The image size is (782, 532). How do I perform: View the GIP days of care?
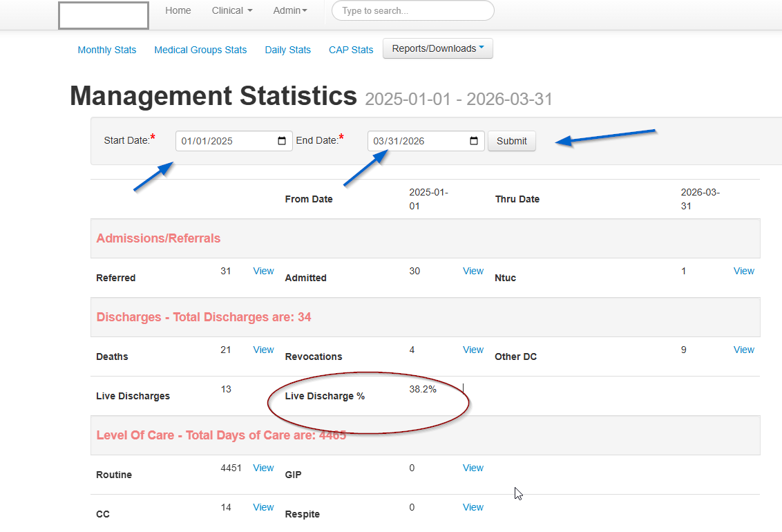click(473, 468)
